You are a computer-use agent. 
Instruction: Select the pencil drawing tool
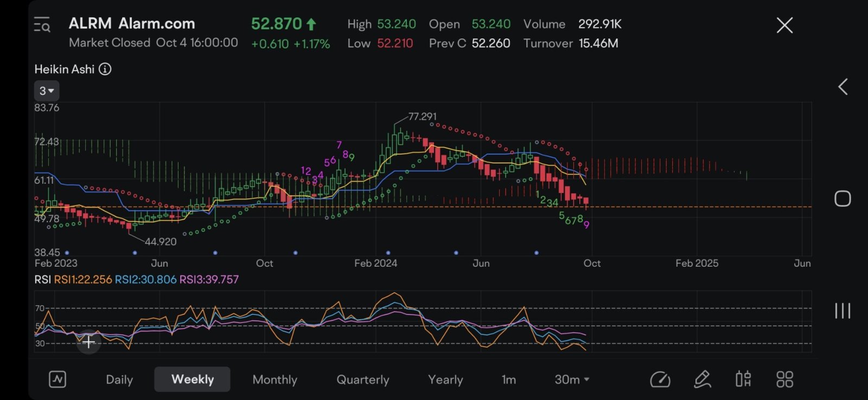tap(703, 379)
